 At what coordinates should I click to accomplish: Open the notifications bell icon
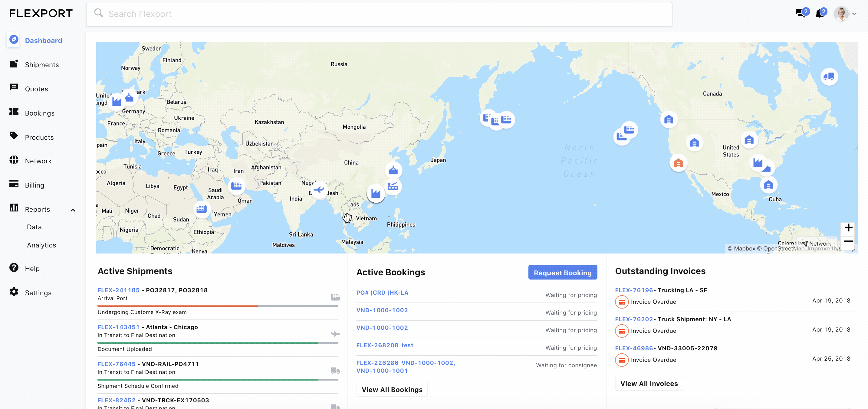point(819,14)
